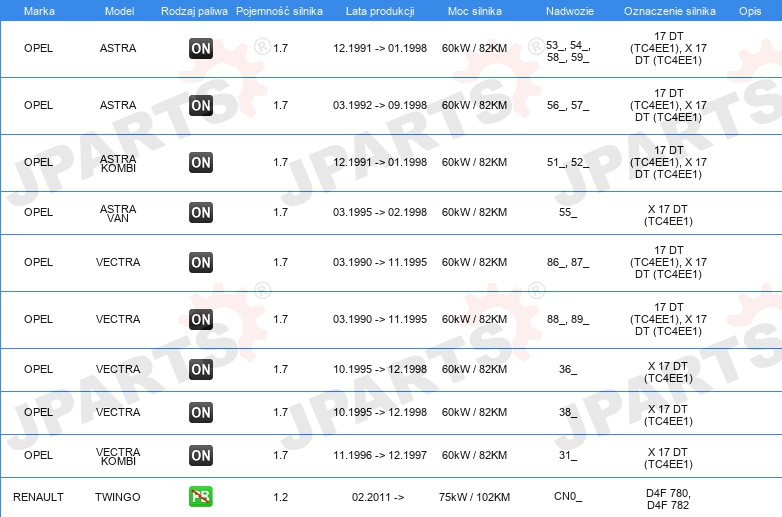The width and height of the screenshot is (782, 517).
Task: Click the body code cell 88_, 89_
Action: click(568, 319)
